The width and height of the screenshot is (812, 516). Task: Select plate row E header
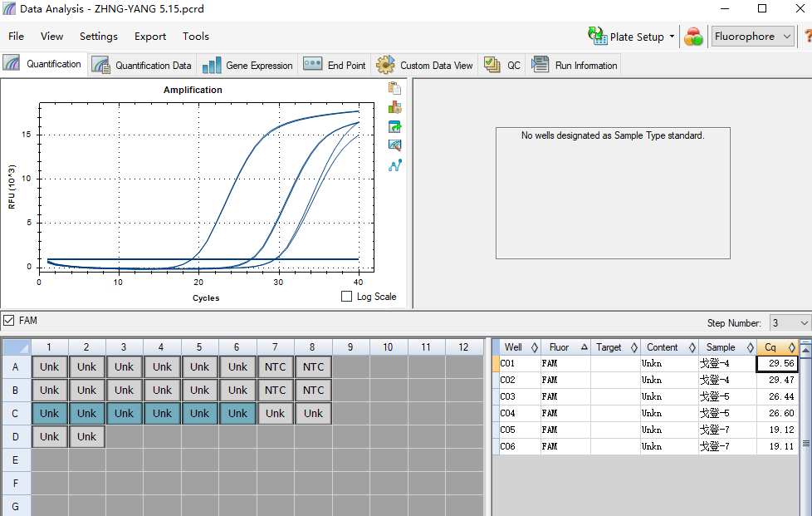coord(16,460)
